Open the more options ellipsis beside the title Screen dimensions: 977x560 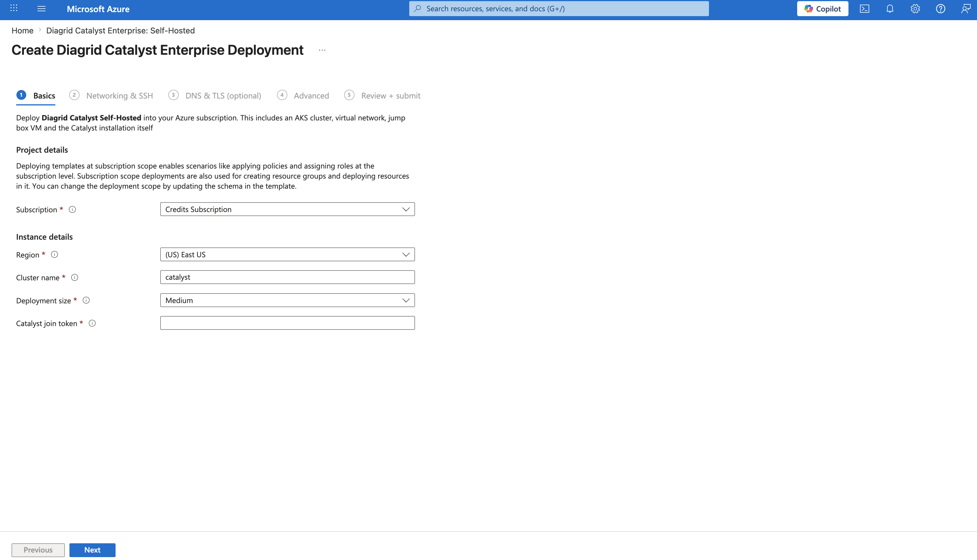pos(322,50)
